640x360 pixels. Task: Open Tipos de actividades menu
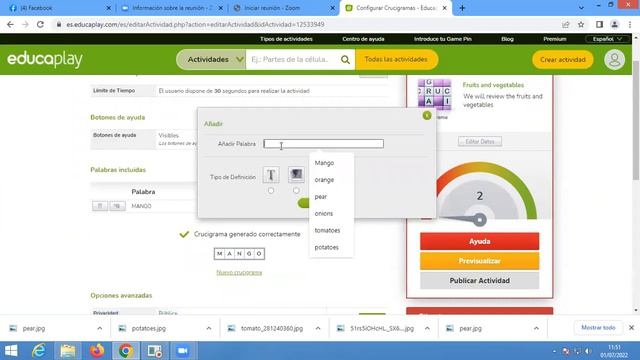tap(286, 39)
